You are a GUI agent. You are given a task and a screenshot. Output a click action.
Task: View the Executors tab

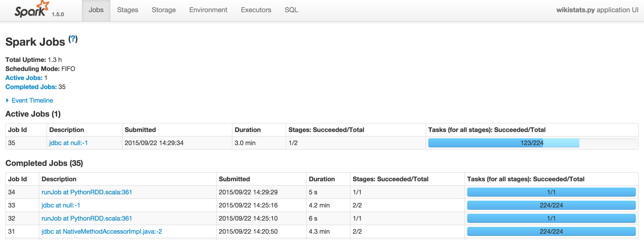[256, 10]
